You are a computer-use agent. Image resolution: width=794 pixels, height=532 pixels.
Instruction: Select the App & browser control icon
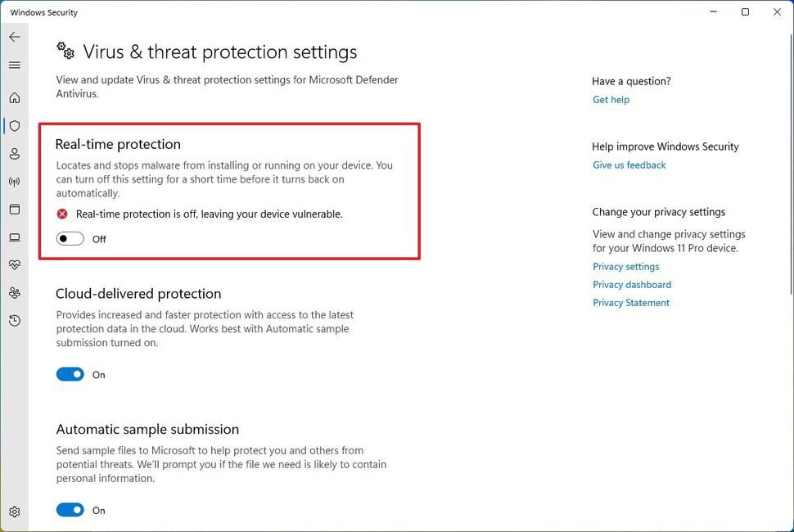click(x=15, y=210)
